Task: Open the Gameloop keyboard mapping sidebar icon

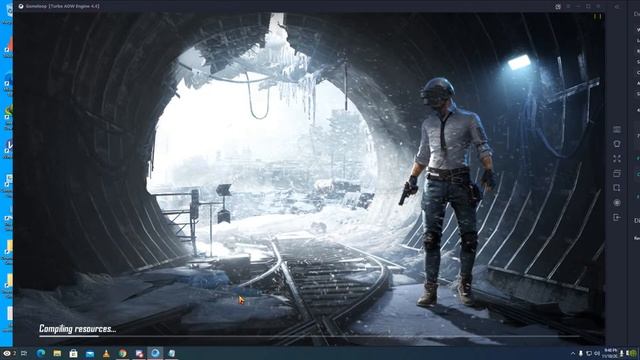Action: (617, 129)
